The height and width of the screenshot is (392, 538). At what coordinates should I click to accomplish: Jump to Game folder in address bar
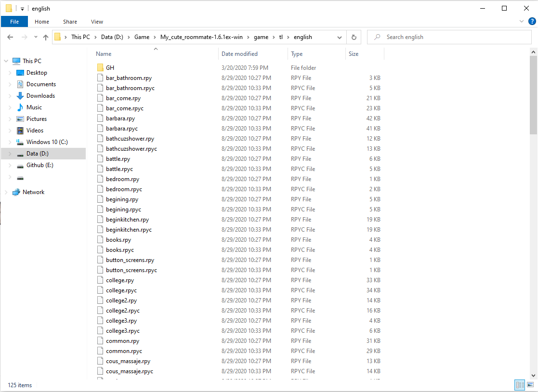[x=142, y=37]
